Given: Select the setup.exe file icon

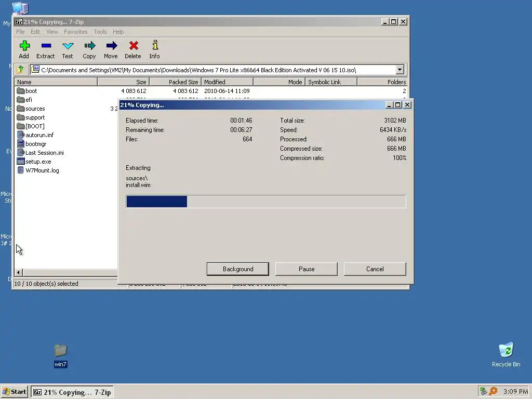Looking at the screenshot, I should pyautogui.click(x=21, y=161).
